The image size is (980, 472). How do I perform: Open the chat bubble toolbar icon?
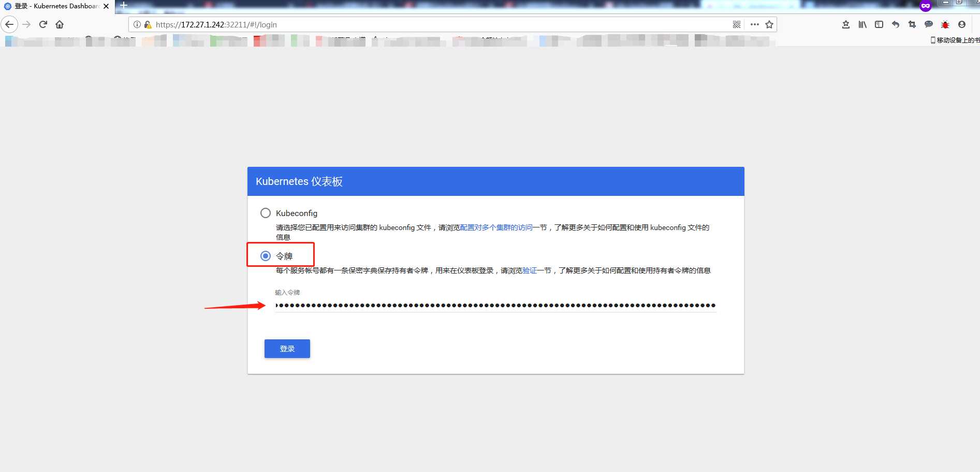pos(929,24)
